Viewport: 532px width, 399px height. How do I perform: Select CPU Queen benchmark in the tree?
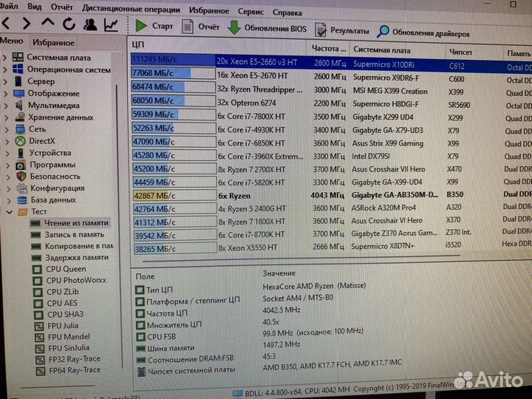tap(66, 269)
